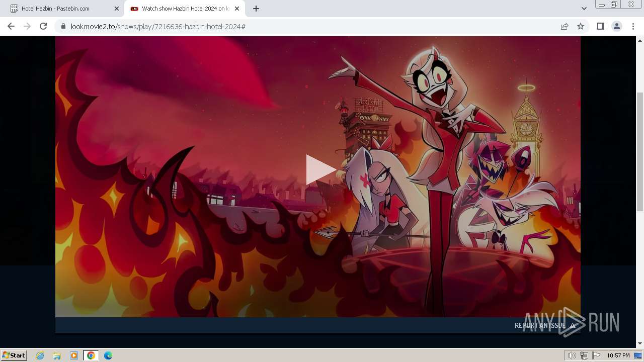
Task: Close the lookmovie2 Hazbin Hotel tab
Action: (237, 9)
